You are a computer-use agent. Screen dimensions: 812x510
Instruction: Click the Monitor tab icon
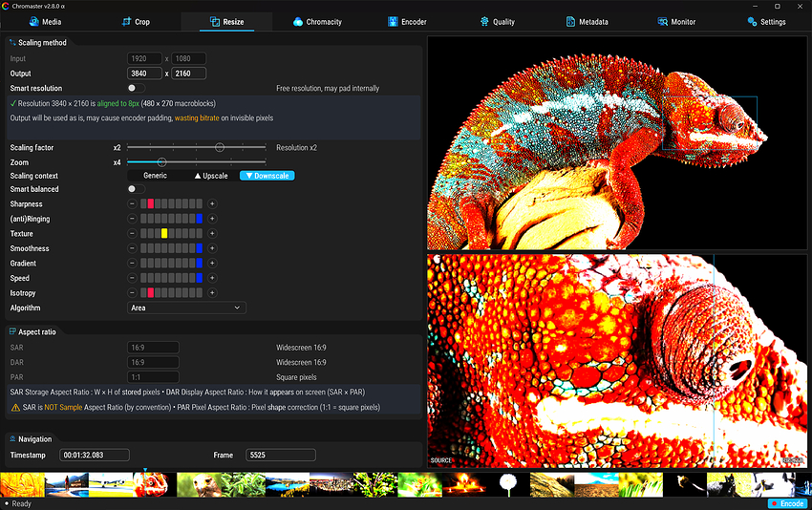click(x=662, y=22)
